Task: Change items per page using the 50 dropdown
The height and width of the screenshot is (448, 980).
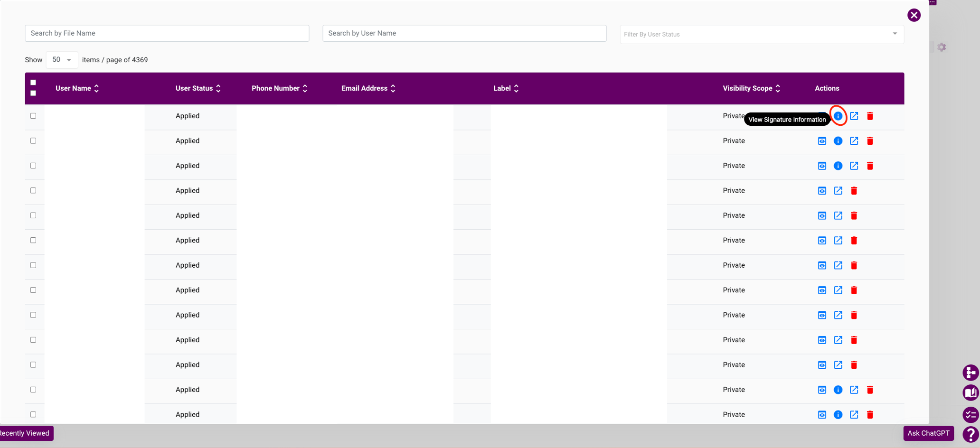Action: tap(61, 60)
